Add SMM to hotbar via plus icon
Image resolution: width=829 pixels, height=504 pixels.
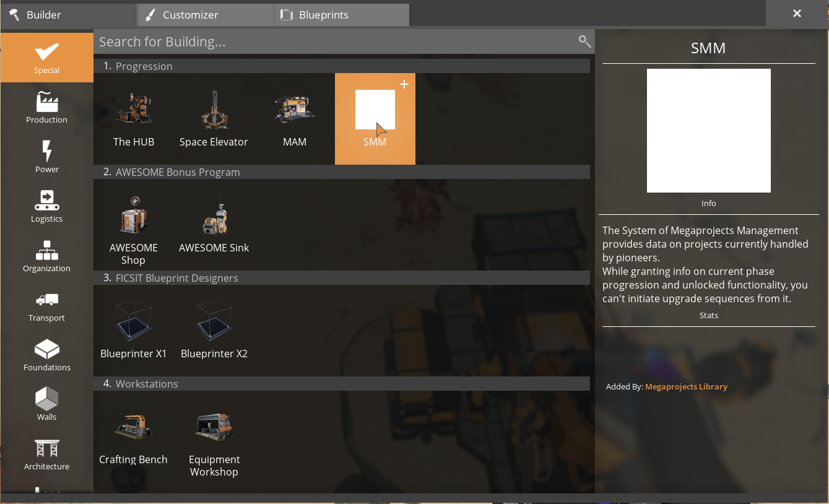pos(404,84)
